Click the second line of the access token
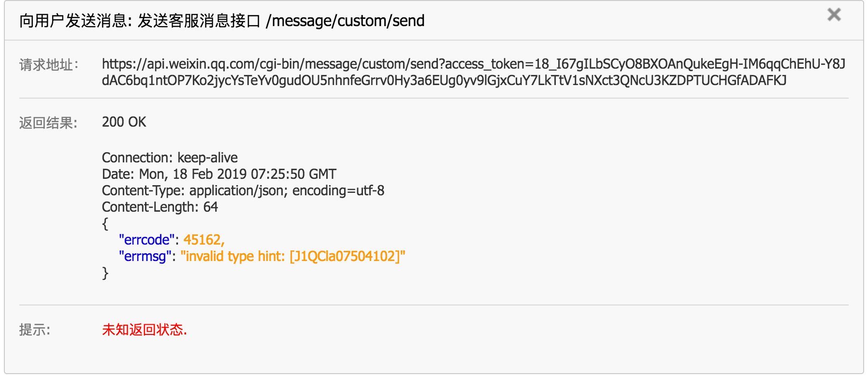Viewport: 868px width, 377px height. 444,80
